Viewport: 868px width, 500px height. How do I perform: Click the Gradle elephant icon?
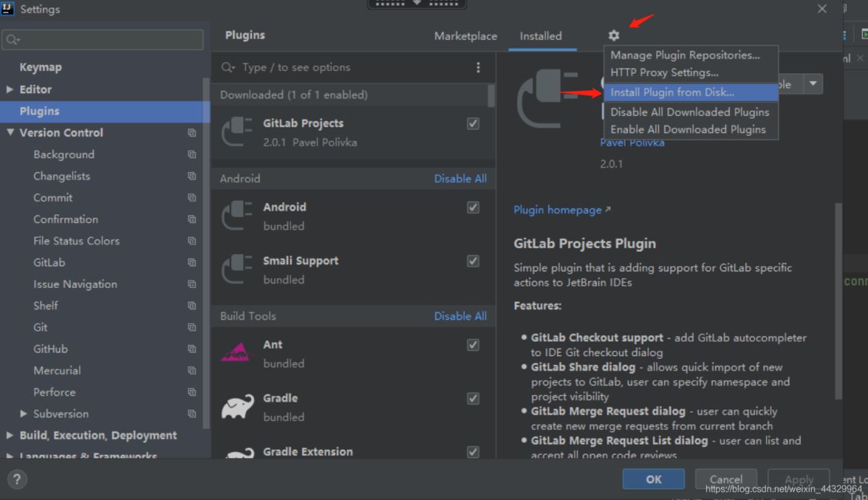click(237, 407)
